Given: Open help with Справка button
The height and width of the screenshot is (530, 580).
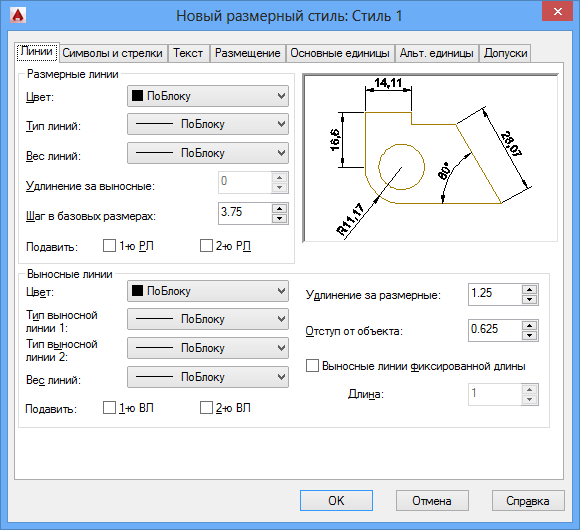Looking at the screenshot, I should 528,501.
